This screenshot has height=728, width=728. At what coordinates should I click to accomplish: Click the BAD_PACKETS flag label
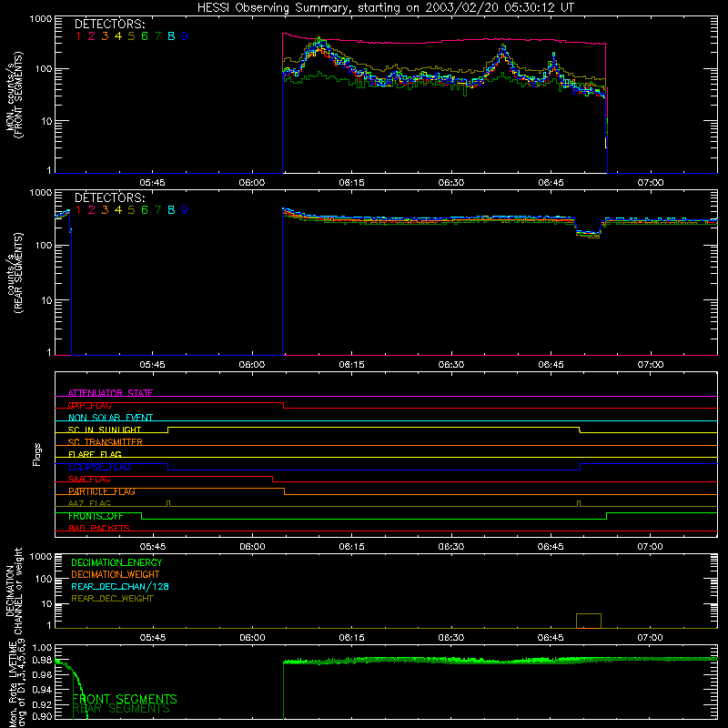coord(99,529)
